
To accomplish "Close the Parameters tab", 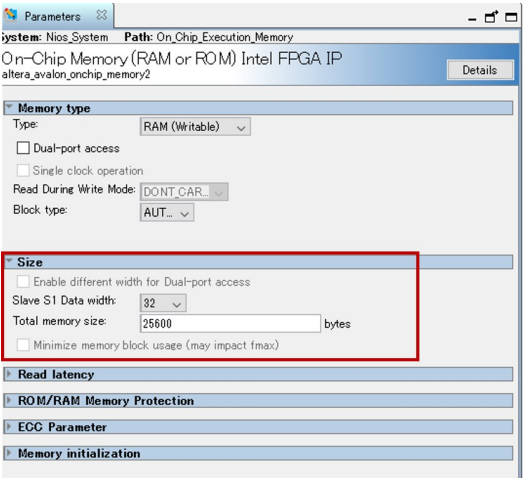I will 101,15.
